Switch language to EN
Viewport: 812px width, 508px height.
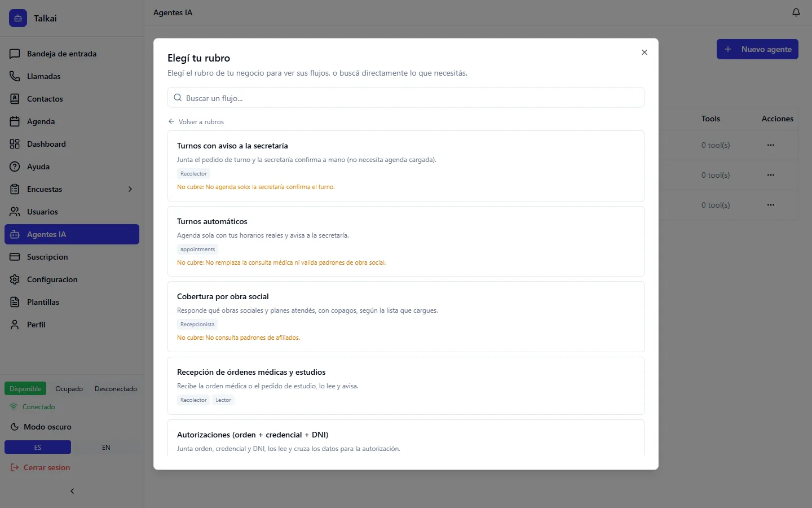pos(106,447)
